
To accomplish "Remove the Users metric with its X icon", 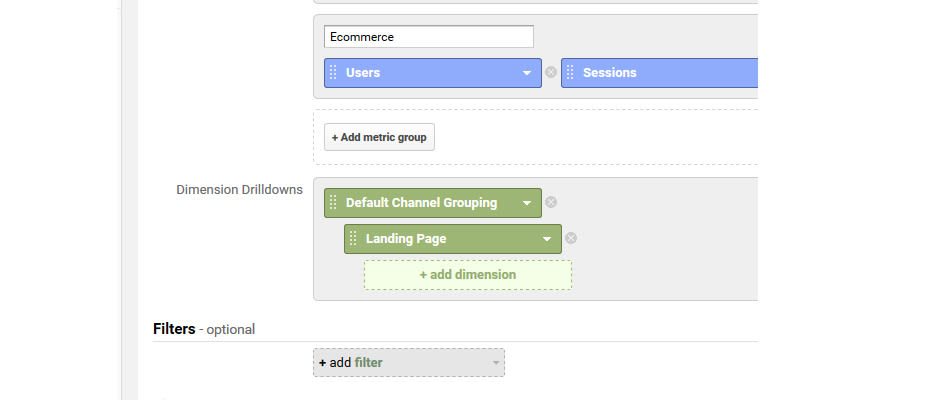I will coord(550,72).
